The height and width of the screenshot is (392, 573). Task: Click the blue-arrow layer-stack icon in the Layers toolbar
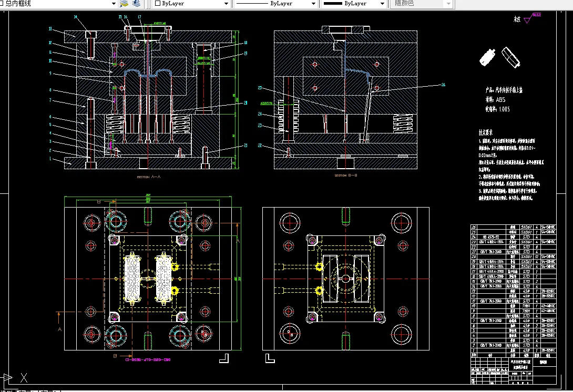[x=136, y=4]
